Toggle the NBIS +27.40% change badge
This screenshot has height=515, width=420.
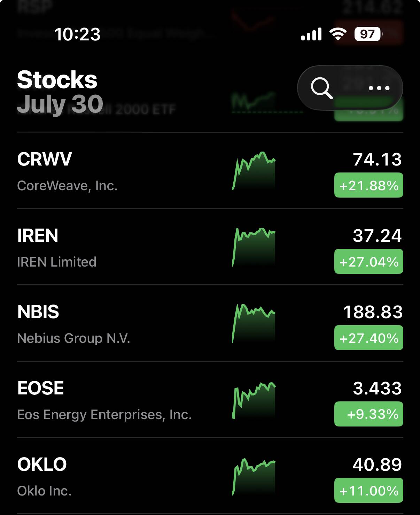pyautogui.click(x=368, y=338)
